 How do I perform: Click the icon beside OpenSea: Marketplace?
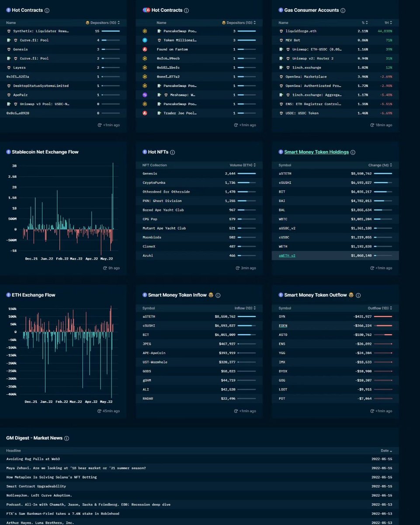(281, 77)
